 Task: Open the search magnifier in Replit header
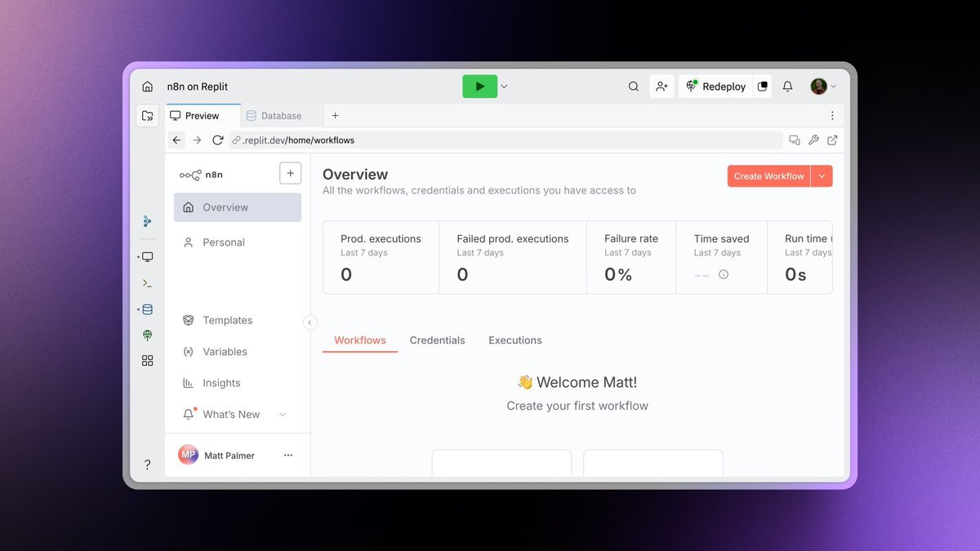634,87
